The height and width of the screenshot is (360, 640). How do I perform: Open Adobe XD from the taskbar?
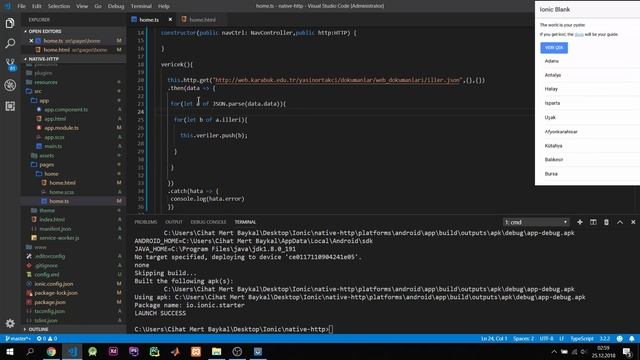pos(113,351)
